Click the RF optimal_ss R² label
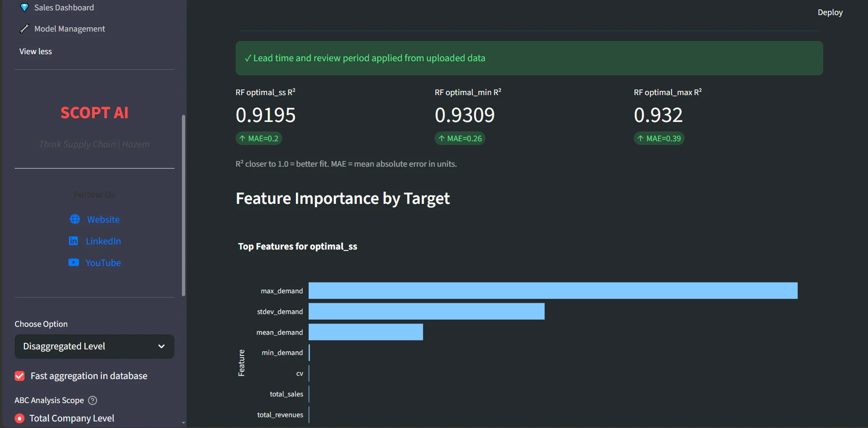This screenshot has height=428, width=868. click(265, 92)
